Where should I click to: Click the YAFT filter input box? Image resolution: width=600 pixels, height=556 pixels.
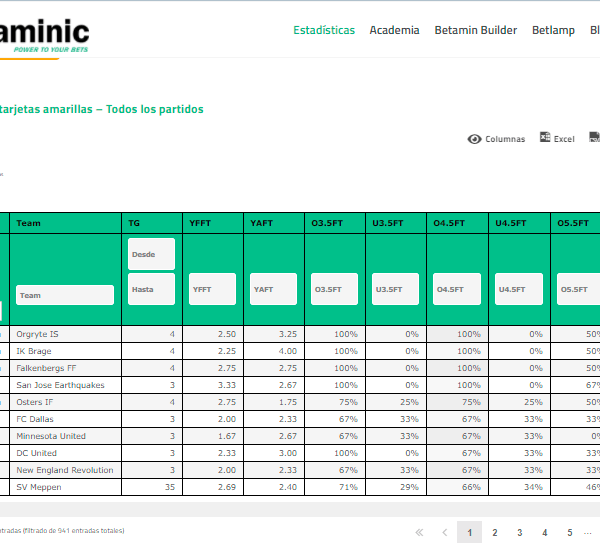point(273,289)
